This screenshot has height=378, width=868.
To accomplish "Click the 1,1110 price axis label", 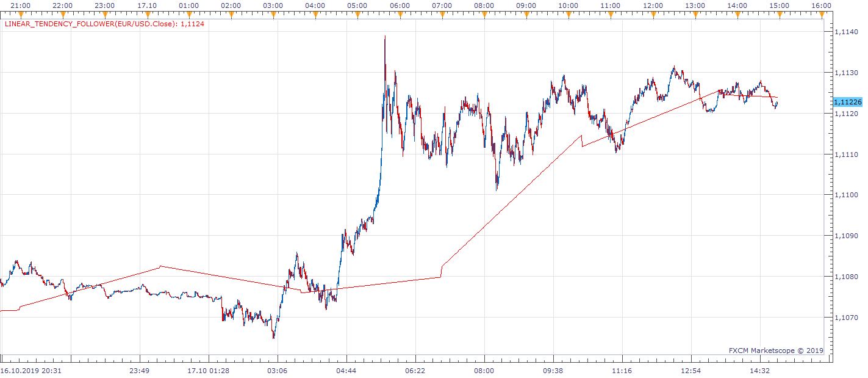I will (x=845, y=154).
